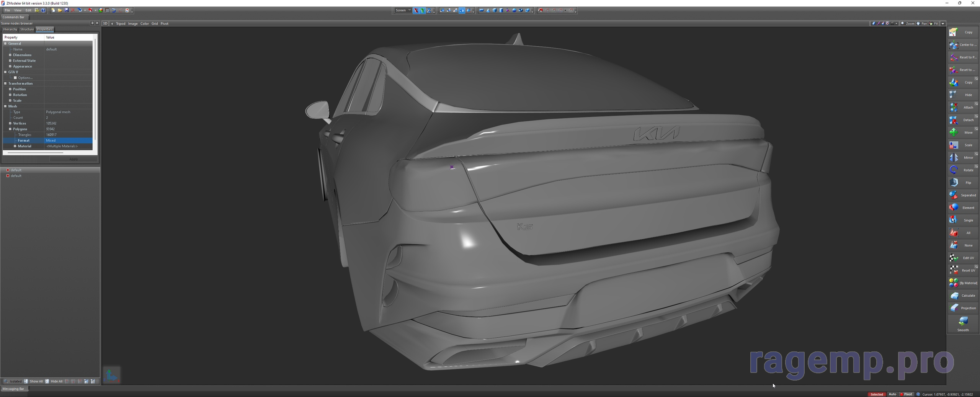
Task: Expand the Appearance property group
Action: click(x=10, y=66)
